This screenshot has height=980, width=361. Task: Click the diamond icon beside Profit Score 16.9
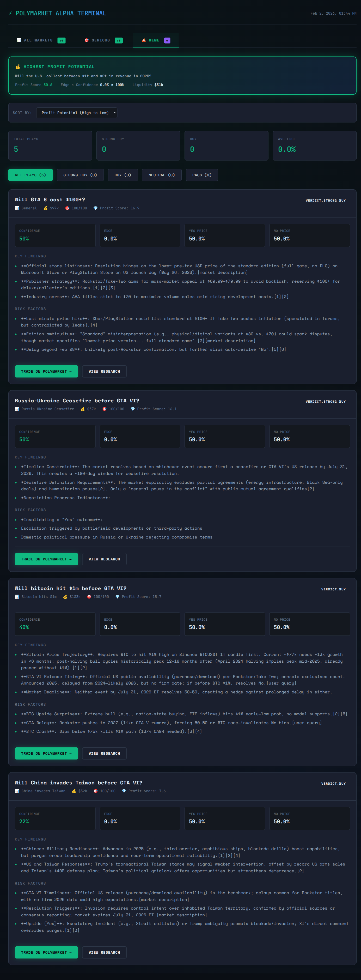[x=95, y=208]
